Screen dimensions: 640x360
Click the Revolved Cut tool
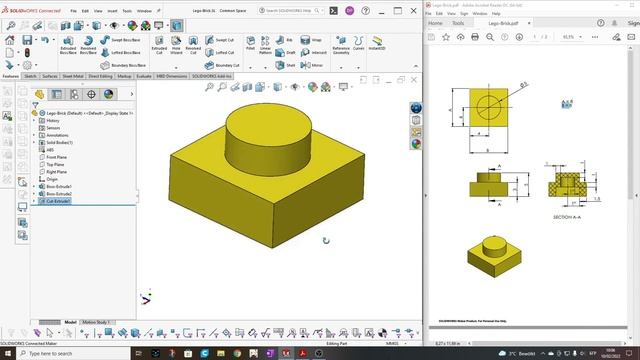(x=193, y=44)
